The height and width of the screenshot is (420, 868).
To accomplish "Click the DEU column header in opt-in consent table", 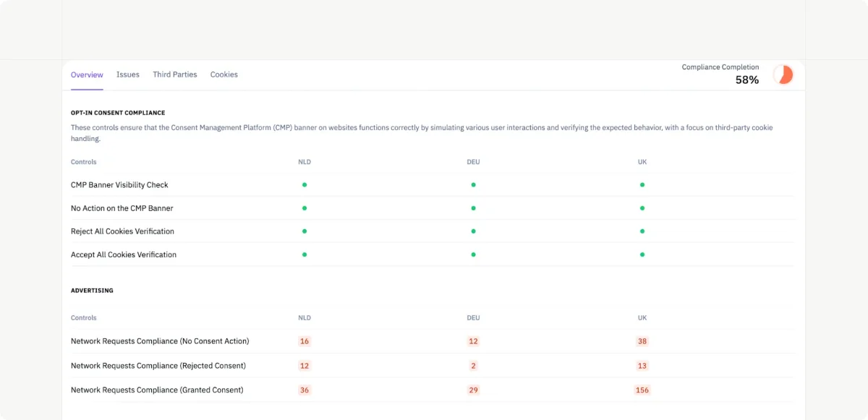I will (x=473, y=162).
